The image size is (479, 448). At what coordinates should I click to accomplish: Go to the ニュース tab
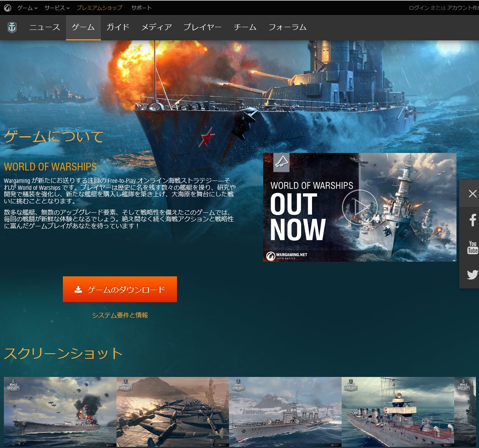[x=45, y=27]
